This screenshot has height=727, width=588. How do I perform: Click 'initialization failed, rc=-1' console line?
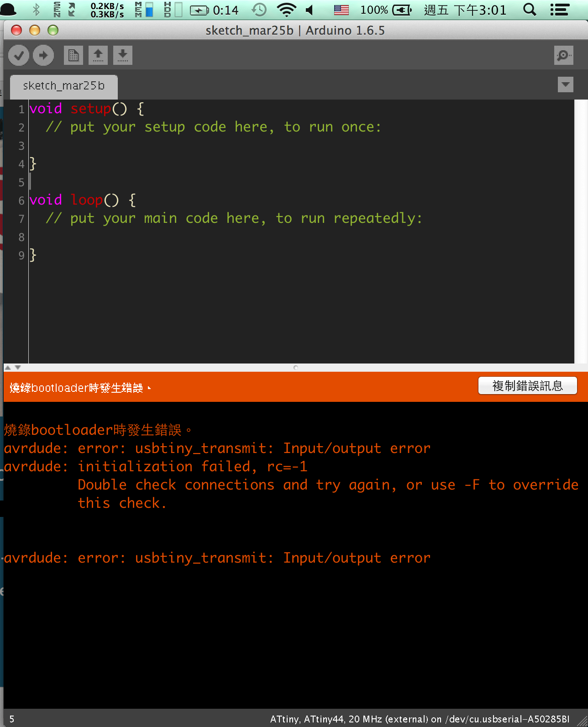pyautogui.click(x=156, y=466)
